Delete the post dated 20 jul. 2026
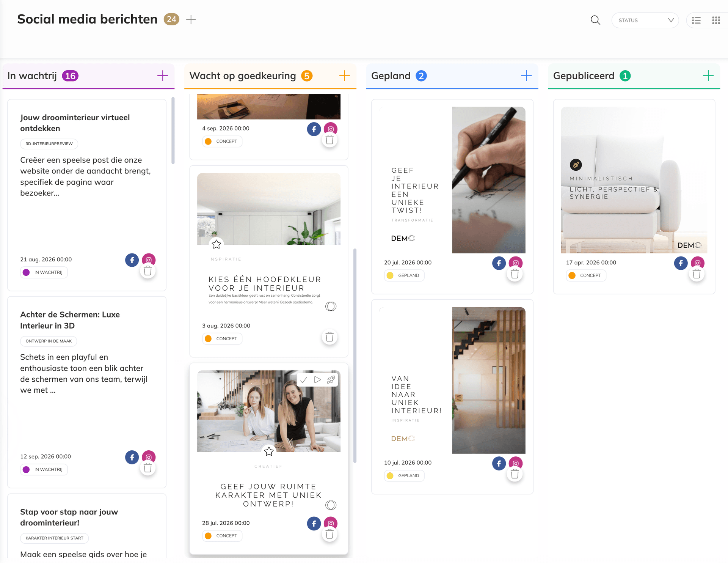 tap(515, 274)
